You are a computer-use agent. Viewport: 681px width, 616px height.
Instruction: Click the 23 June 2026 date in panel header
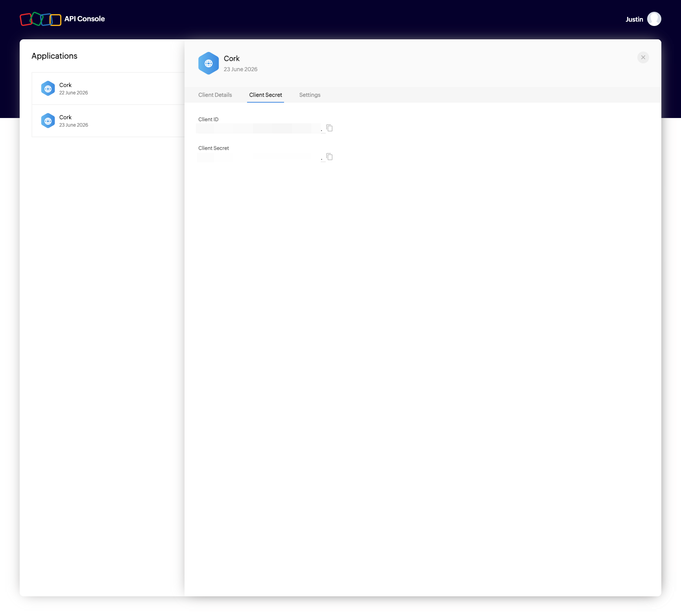pyautogui.click(x=241, y=69)
